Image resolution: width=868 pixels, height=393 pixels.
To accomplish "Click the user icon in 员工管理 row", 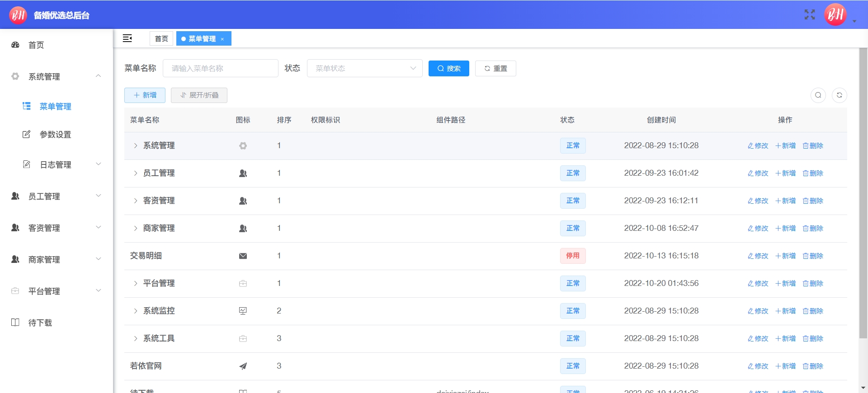I will coord(243,173).
